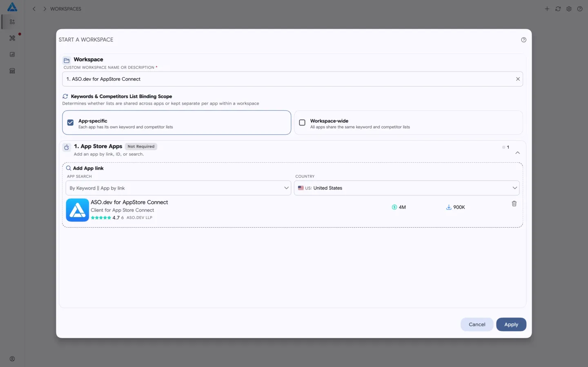Clear the workspace name field
This screenshot has width=588, height=367.
pyautogui.click(x=518, y=79)
